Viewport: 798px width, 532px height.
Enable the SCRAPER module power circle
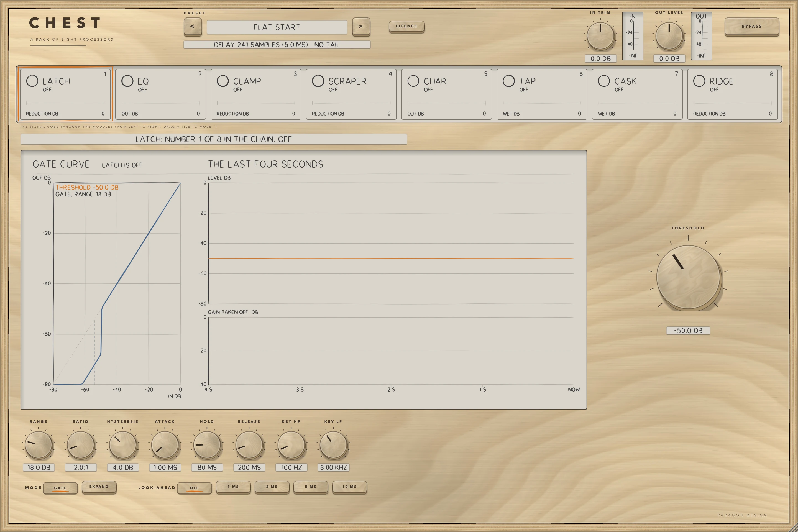tap(318, 81)
